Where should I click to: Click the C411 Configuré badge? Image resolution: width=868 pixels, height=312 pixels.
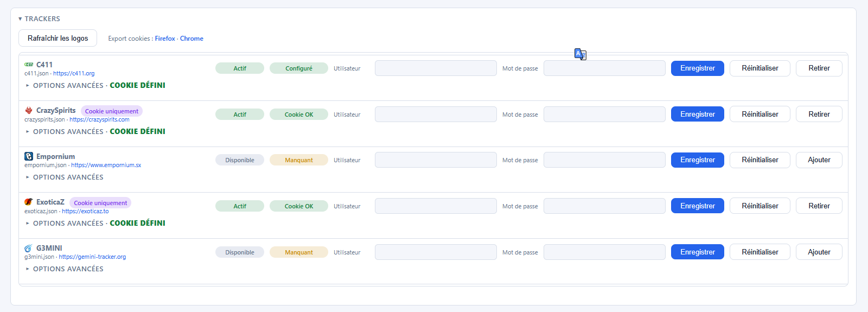(299, 68)
